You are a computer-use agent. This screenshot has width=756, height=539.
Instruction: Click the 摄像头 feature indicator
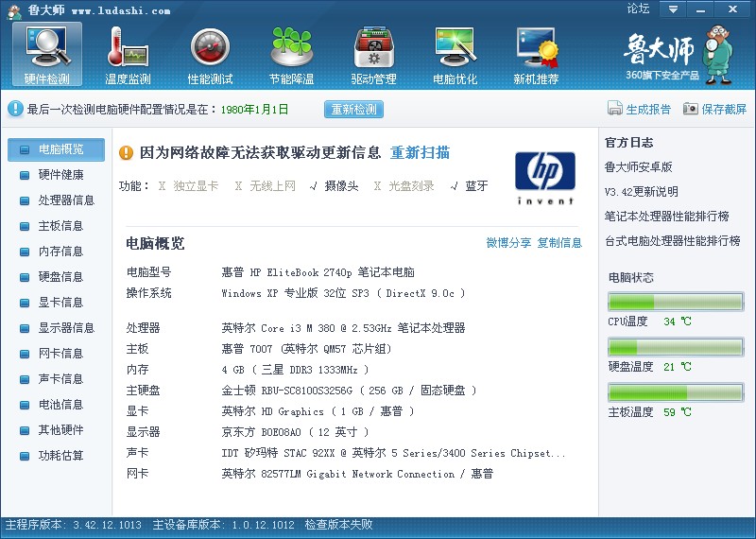pyautogui.click(x=335, y=186)
